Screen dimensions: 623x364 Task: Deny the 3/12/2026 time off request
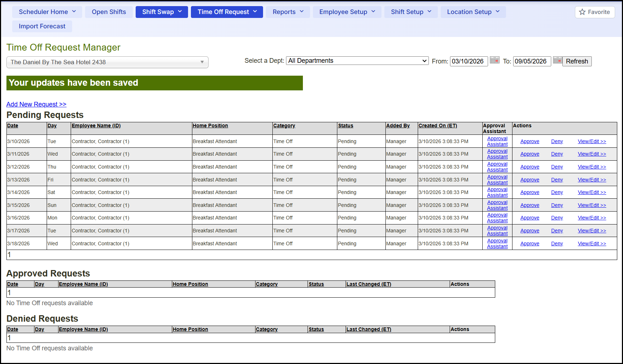pos(557,167)
